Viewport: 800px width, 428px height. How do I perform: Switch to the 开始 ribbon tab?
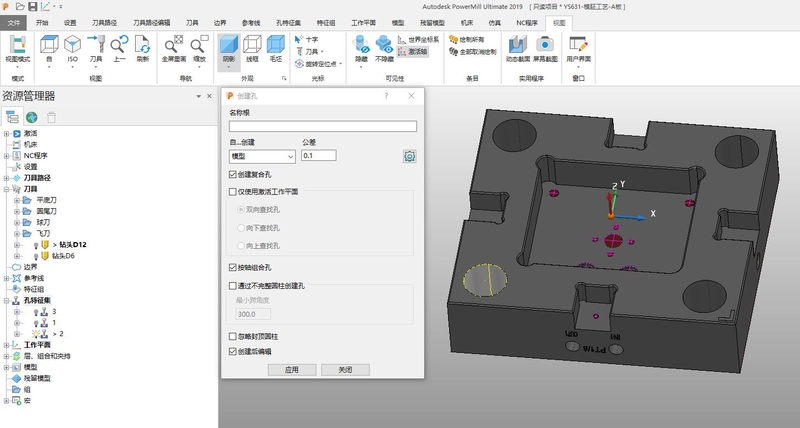coord(42,23)
